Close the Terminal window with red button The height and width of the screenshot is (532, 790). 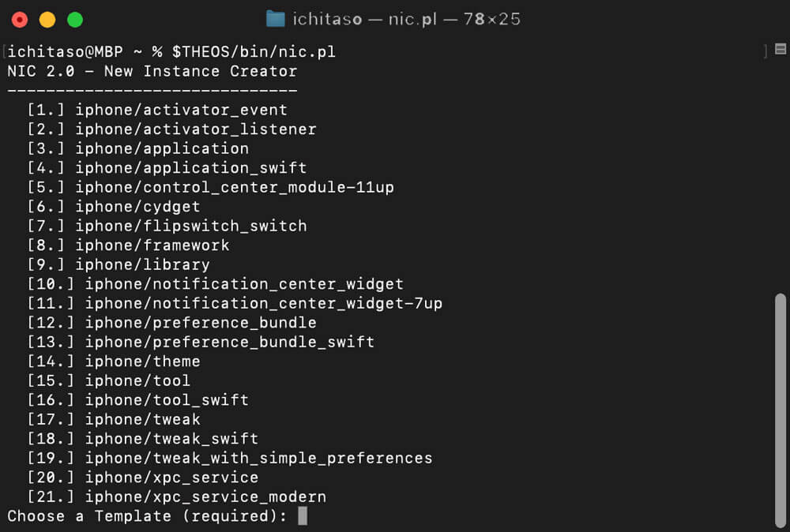tap(20, 20)
